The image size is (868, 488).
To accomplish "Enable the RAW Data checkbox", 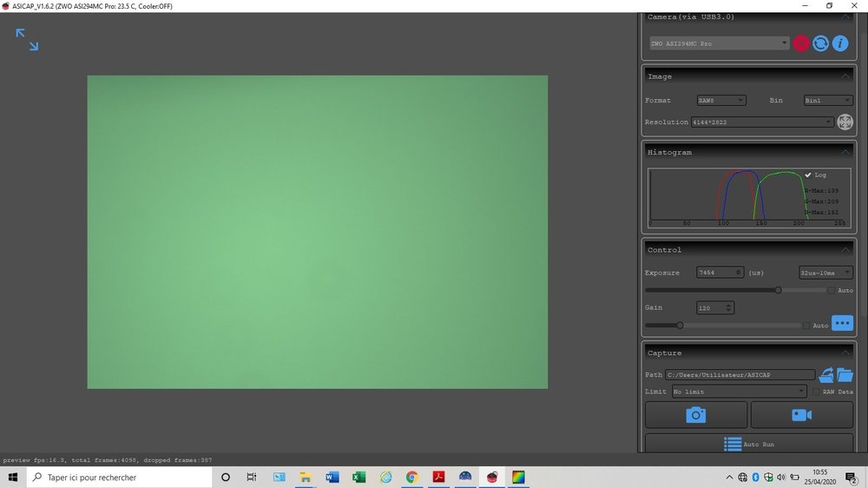I will [x=816, y=392].
